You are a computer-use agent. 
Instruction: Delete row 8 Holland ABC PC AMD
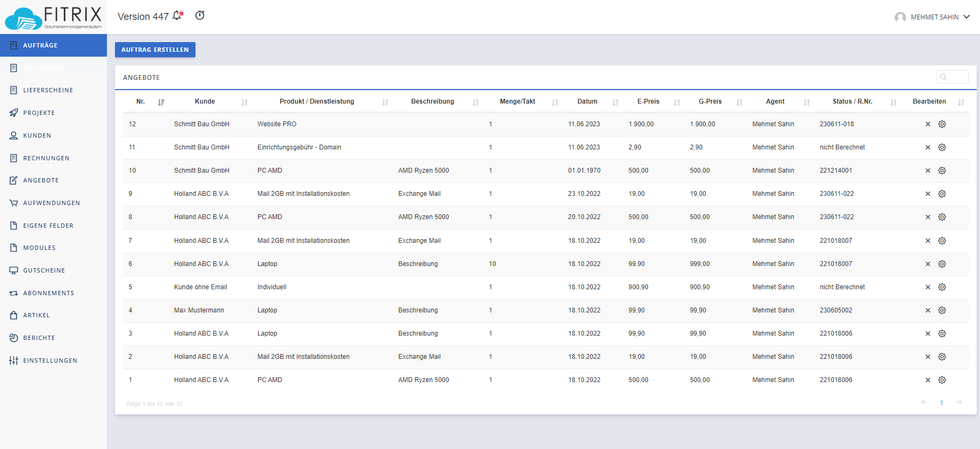pyautogui.click(x=928, y=217)
